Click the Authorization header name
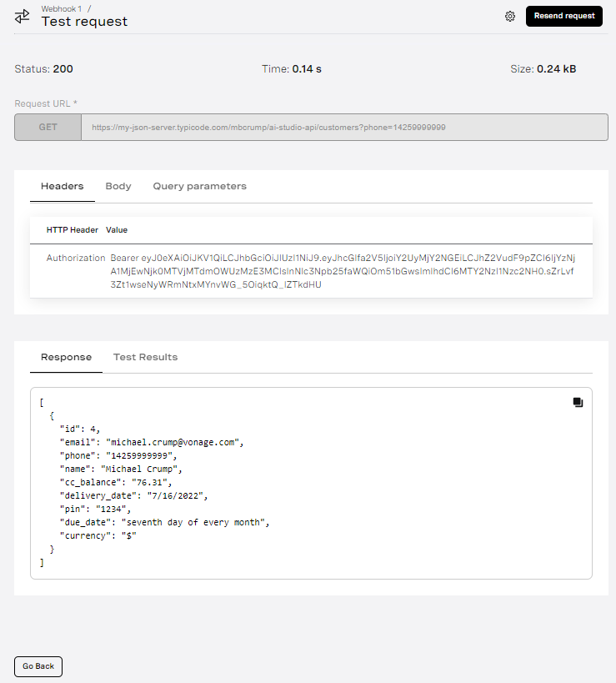616x683 pixels. 76,258
